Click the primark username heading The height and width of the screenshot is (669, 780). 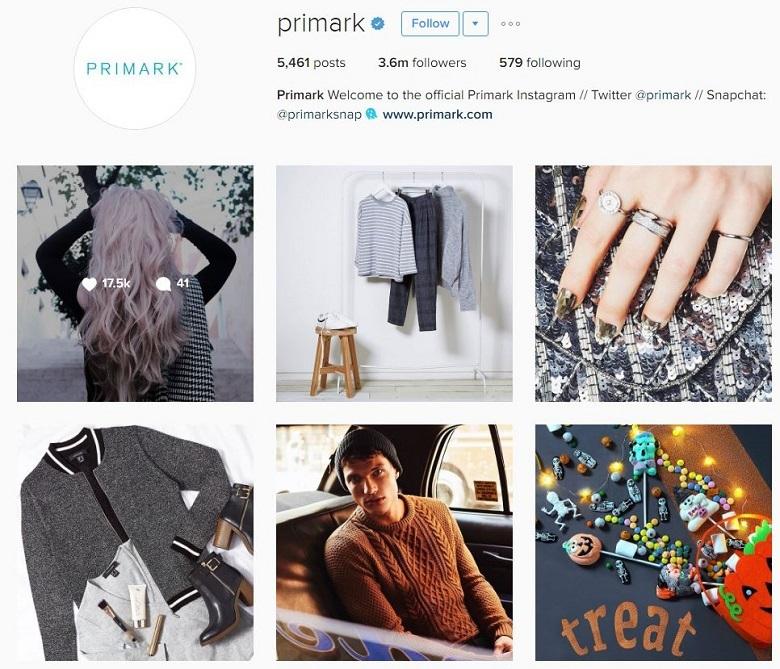tap(321, 23)
